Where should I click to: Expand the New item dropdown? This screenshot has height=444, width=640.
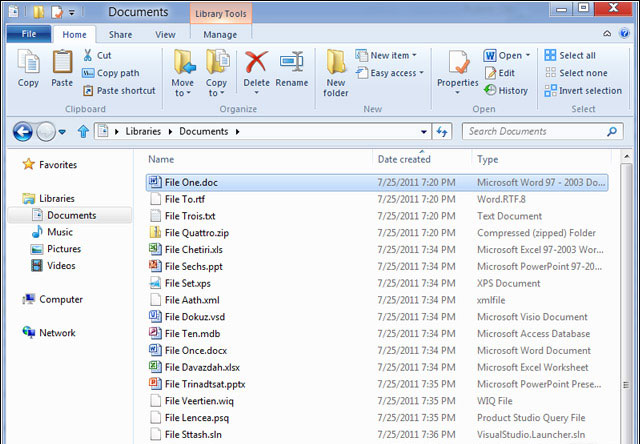pos(414,55)
